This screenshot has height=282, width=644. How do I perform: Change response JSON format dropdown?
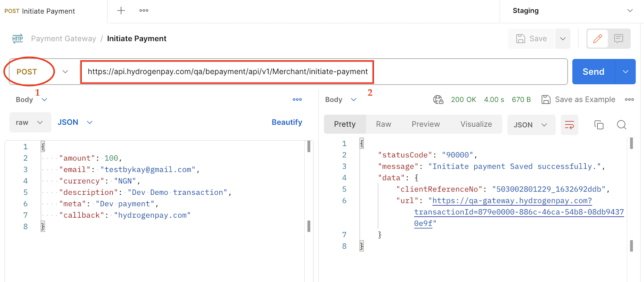click(531, 125)
